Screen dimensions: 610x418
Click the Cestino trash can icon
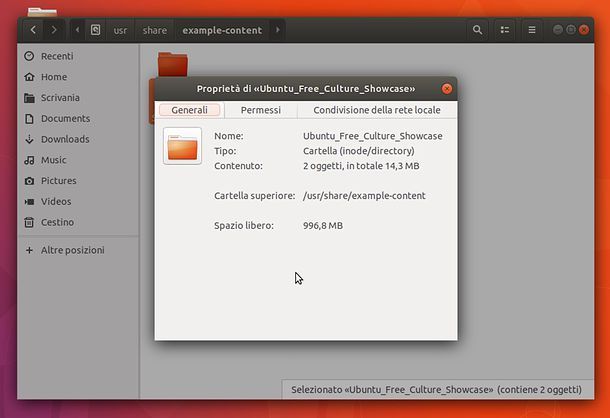tap(29, 222)
